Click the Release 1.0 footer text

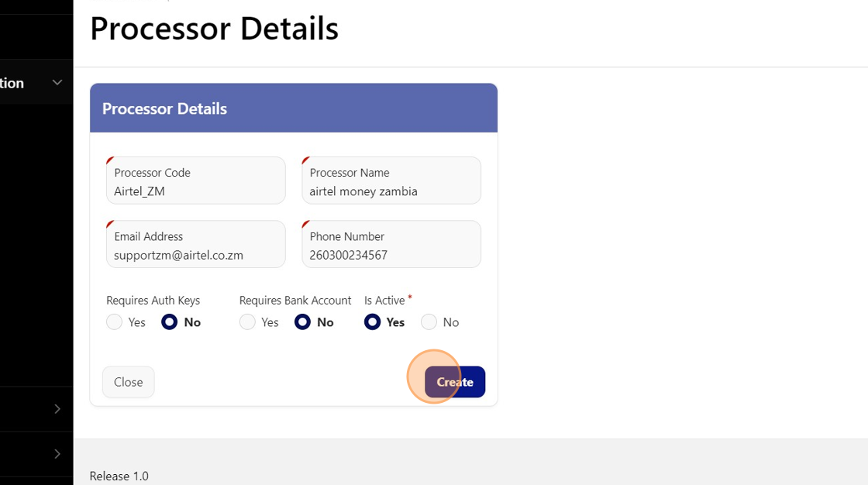tap(119, 476)
